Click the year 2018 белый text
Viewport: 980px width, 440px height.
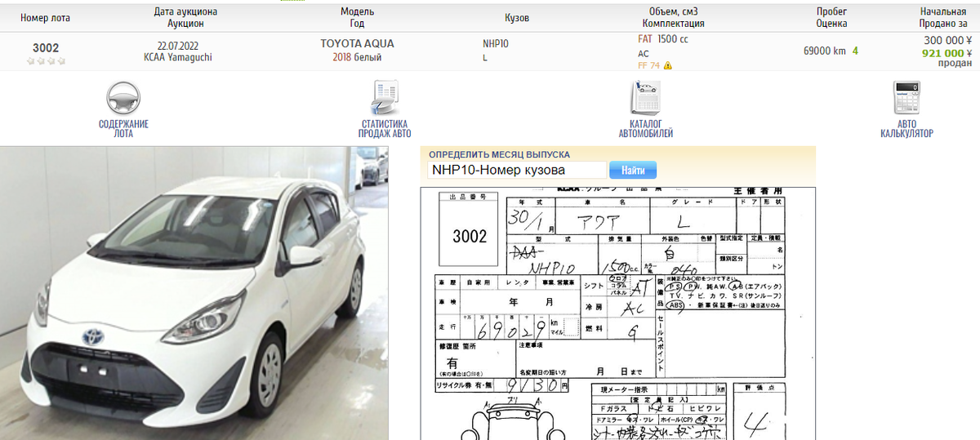[x=357, y=57]
